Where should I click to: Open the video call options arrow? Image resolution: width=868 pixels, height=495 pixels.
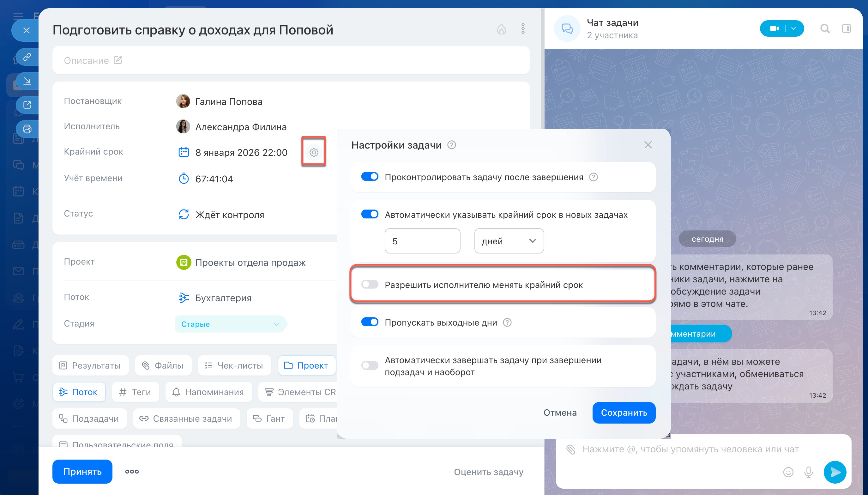[x=793, y=28]
